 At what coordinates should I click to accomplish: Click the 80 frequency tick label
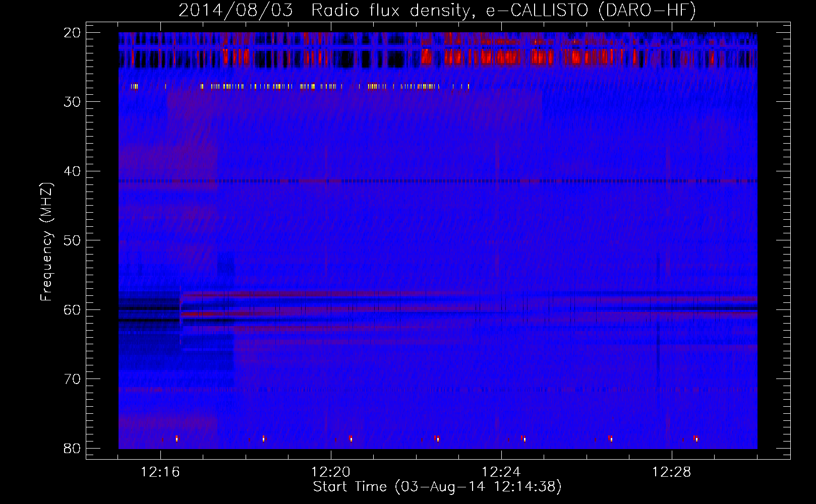click(73, 449)
